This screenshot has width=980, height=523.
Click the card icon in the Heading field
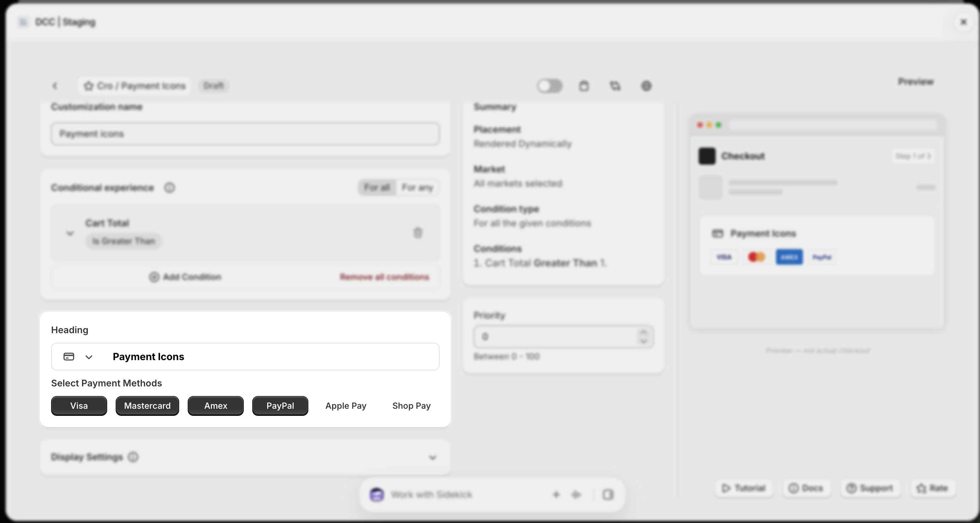pos(69,357)
